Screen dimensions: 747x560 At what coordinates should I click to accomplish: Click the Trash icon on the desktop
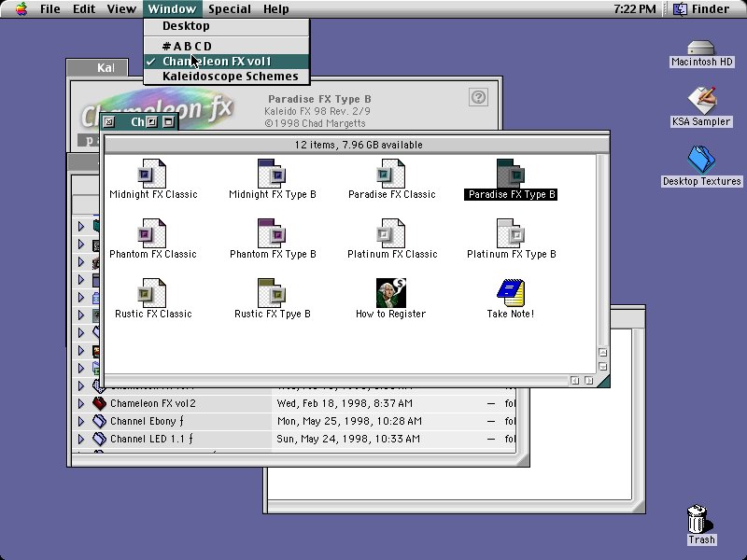pos(699,519)
